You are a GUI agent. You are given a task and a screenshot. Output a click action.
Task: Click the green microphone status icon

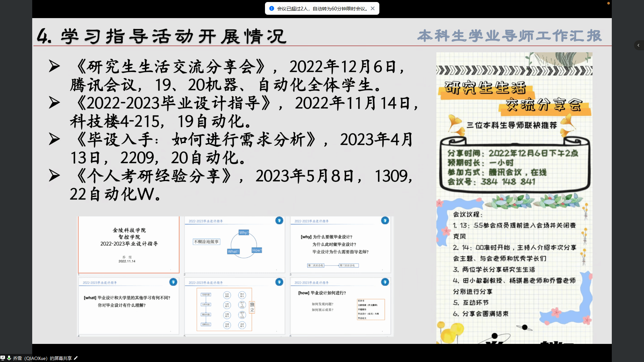click(9, 358)
